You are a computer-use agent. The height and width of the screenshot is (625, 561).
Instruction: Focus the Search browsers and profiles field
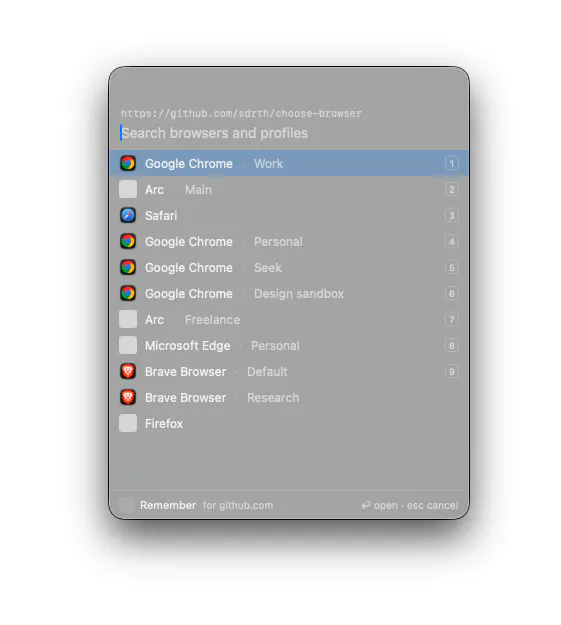click(x=289, y=133)
